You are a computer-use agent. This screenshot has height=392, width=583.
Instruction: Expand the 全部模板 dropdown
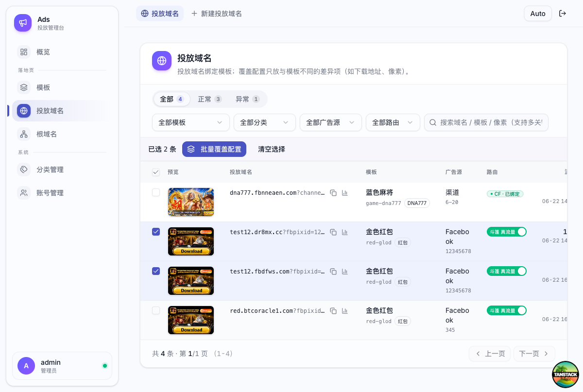click(191, 122)
